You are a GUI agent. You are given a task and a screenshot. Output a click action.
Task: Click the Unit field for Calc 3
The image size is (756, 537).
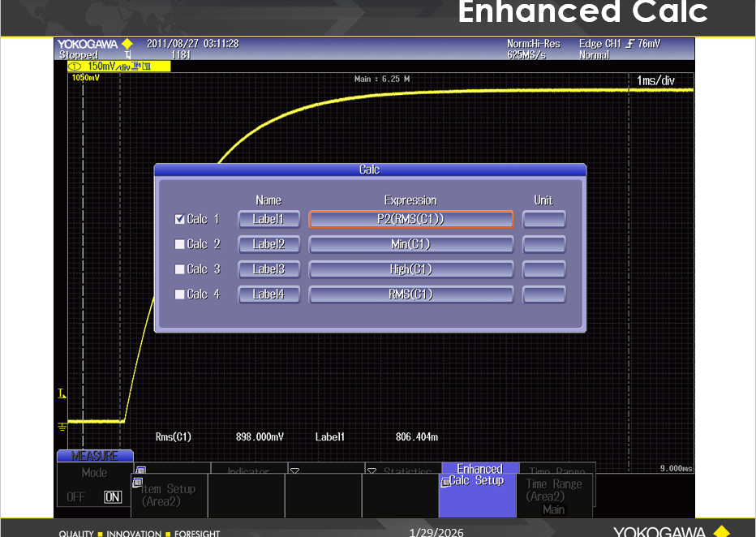(543, 269)
